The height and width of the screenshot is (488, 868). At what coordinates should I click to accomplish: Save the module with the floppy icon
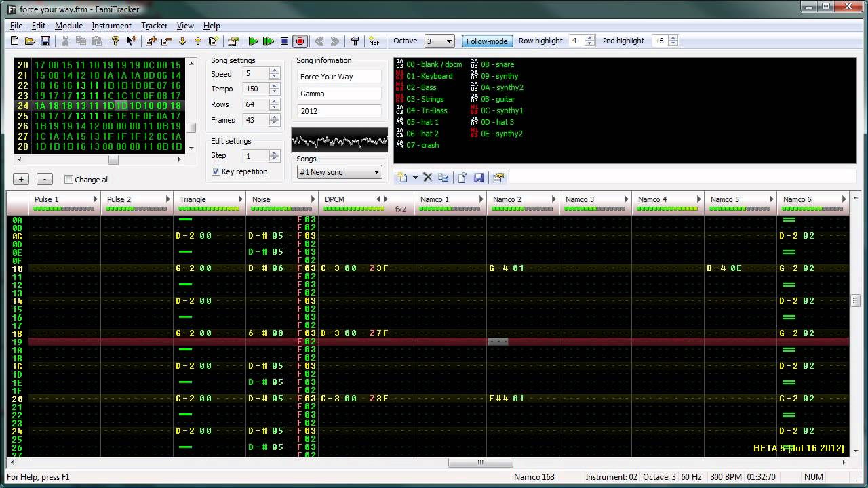click(45, 41)
